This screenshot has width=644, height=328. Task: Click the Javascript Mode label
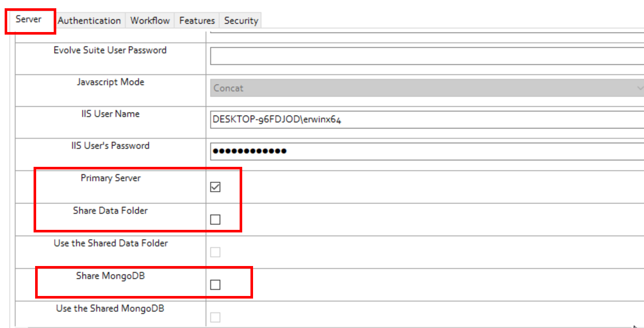111,82
